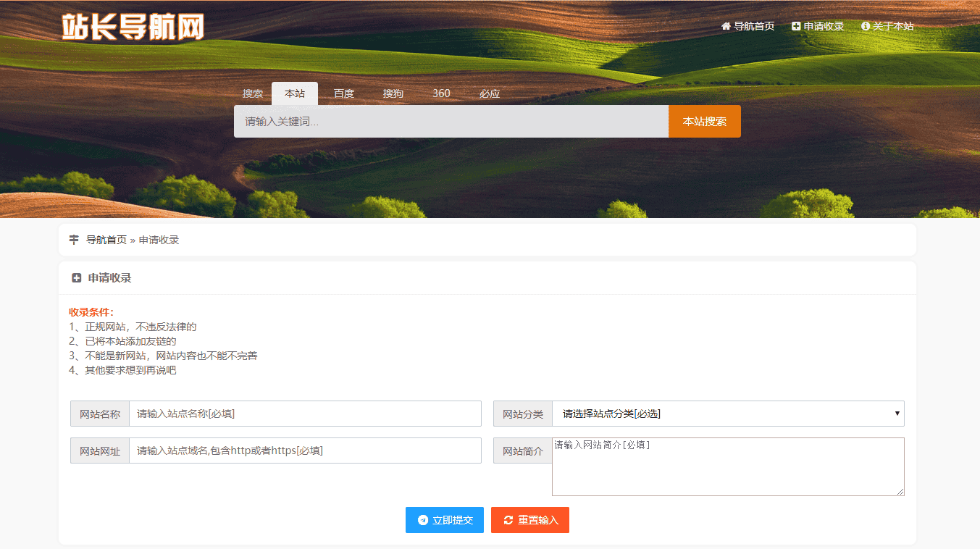
Task: Click the 站长导航网 site logo
Action: 133,27
